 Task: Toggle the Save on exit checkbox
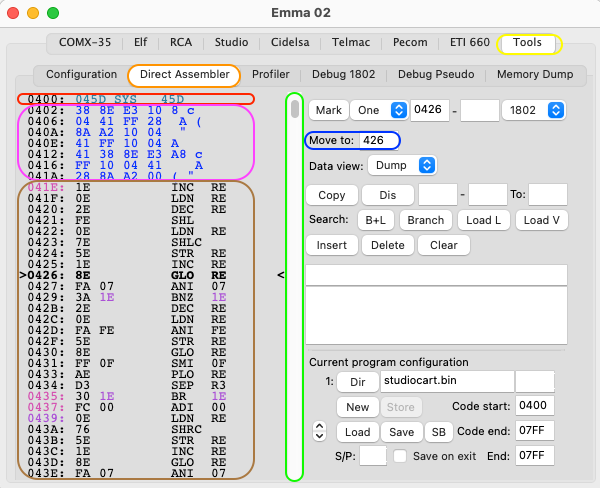400,456
